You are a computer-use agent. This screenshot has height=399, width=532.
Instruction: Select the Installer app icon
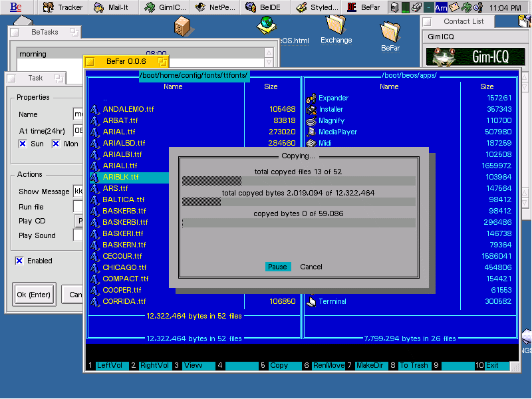tap(311, 109)
